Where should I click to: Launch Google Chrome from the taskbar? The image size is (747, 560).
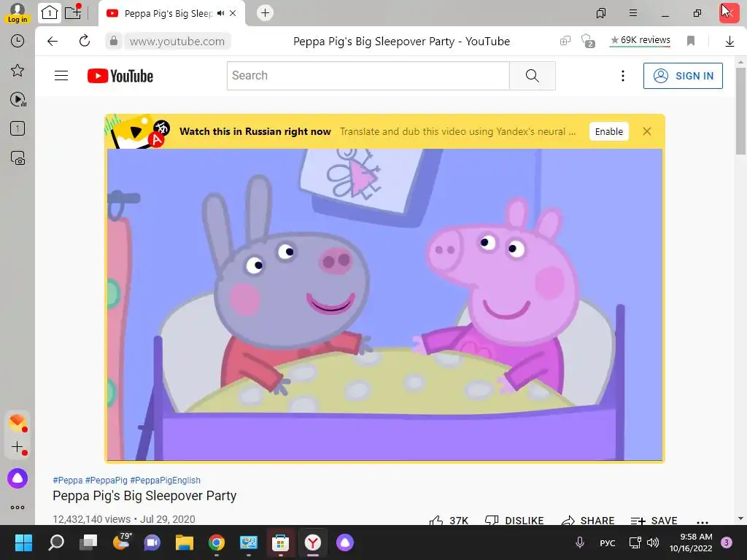[216, 542]
